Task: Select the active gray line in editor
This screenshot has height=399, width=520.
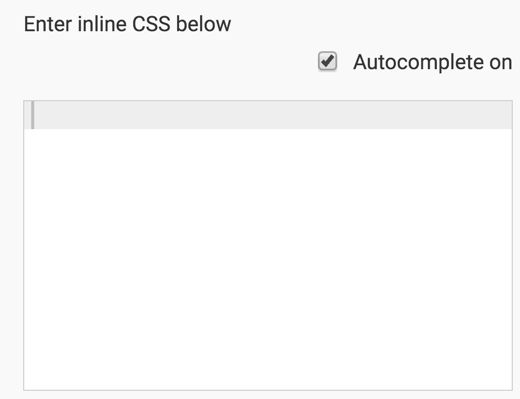Action: tap(268, 115)
